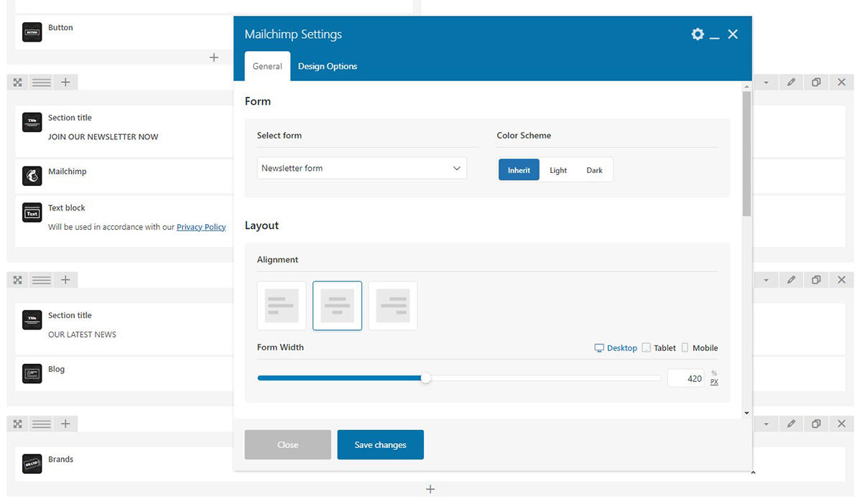Select the Button element icon
The image size is (862, 504).
click(x=32, y=32)
